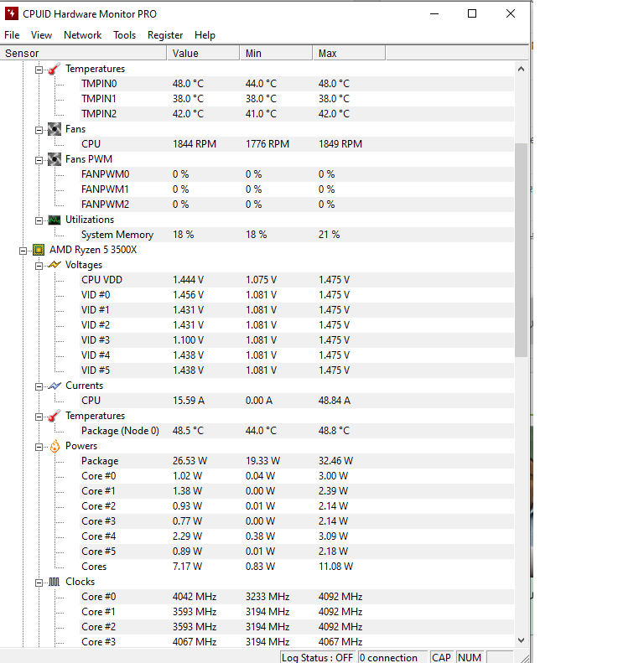Click the AMD Ryzen 5 3500X chip icon
This screenshot has width=644, height=663.
pos(39,250)
